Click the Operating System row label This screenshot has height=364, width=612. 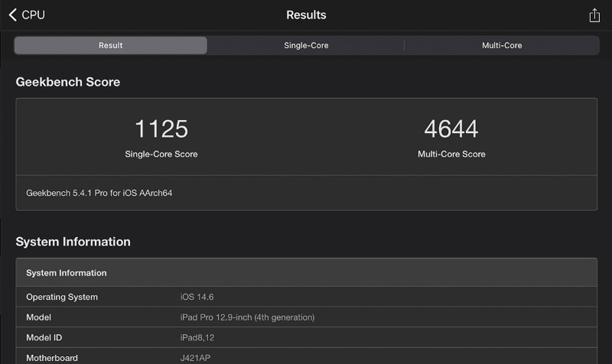point(62,297)
